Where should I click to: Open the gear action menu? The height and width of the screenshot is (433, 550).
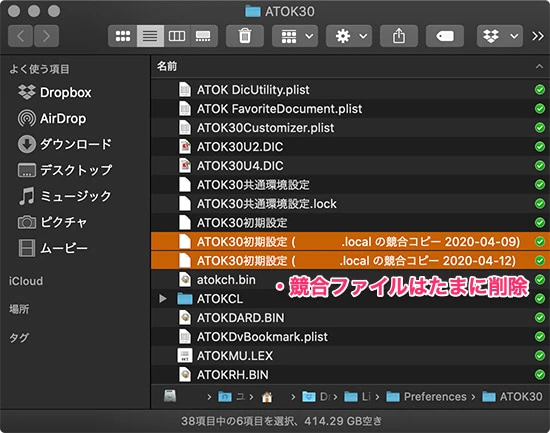[x=349, y=36]
